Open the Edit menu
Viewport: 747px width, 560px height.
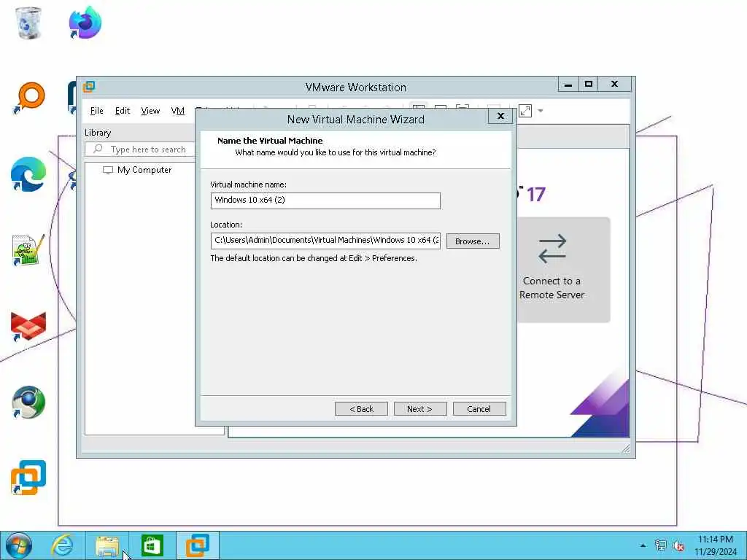[123, 111]
